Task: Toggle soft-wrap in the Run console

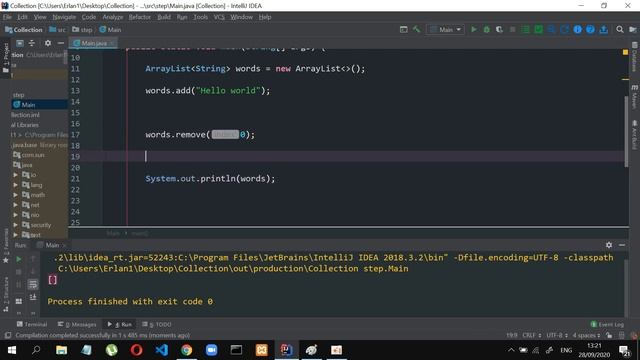Action: coord(33,284)
